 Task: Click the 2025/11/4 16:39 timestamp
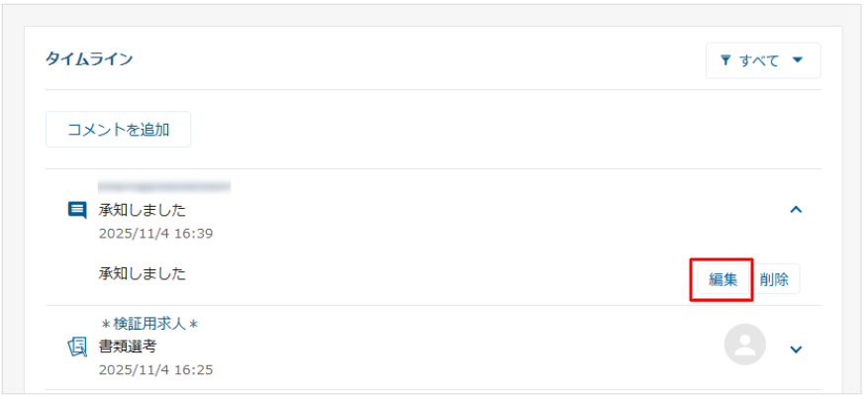point(155,234)
